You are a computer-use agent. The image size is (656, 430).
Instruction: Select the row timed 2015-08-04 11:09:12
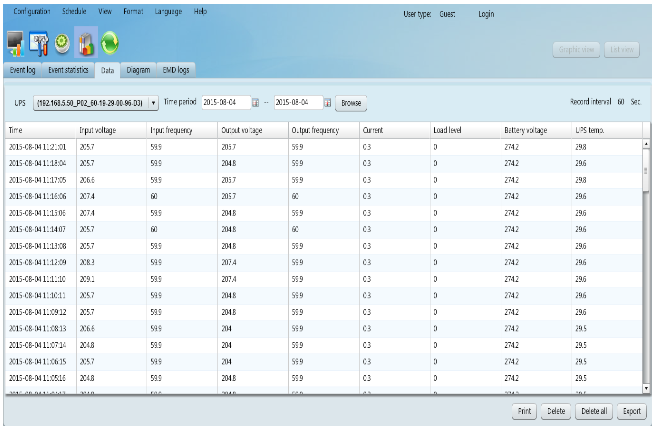tap(324, 312)
